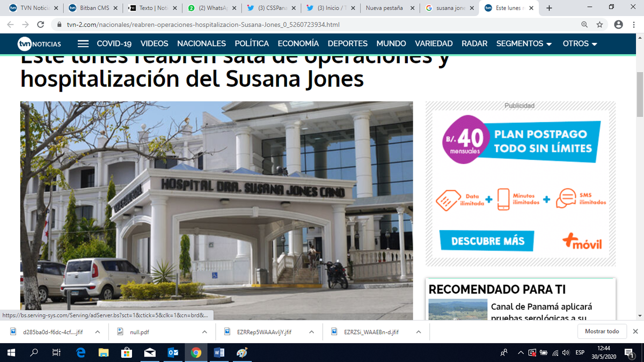The image size is (644, 362).
Task: Expand the OTROS dropdown menu
Action: click(580, 44)
